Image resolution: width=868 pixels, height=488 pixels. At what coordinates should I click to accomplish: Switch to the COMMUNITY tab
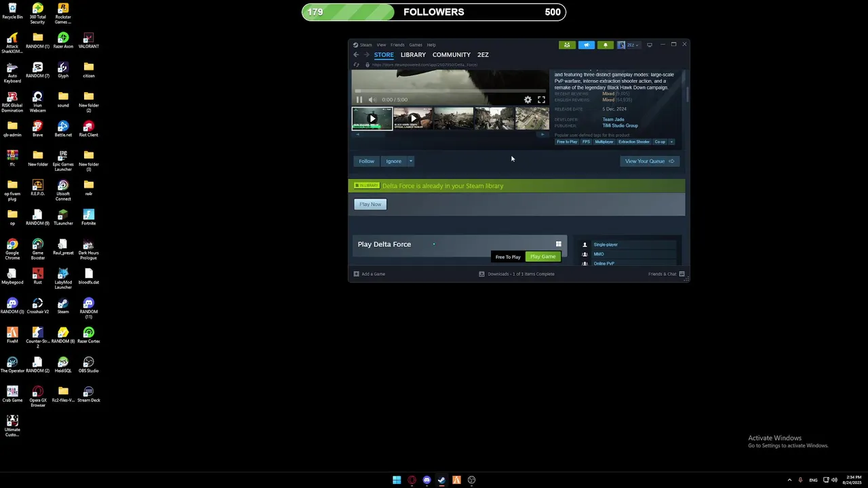(452, 55)
